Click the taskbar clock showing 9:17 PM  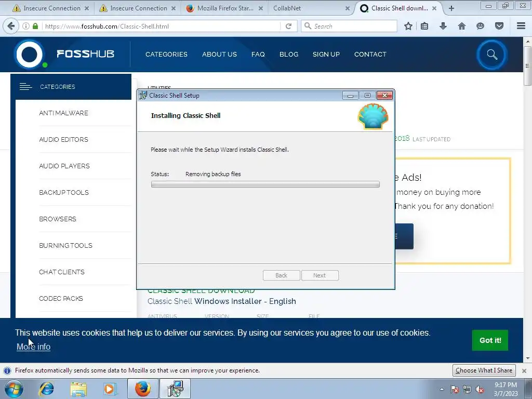tap(506, 389)
